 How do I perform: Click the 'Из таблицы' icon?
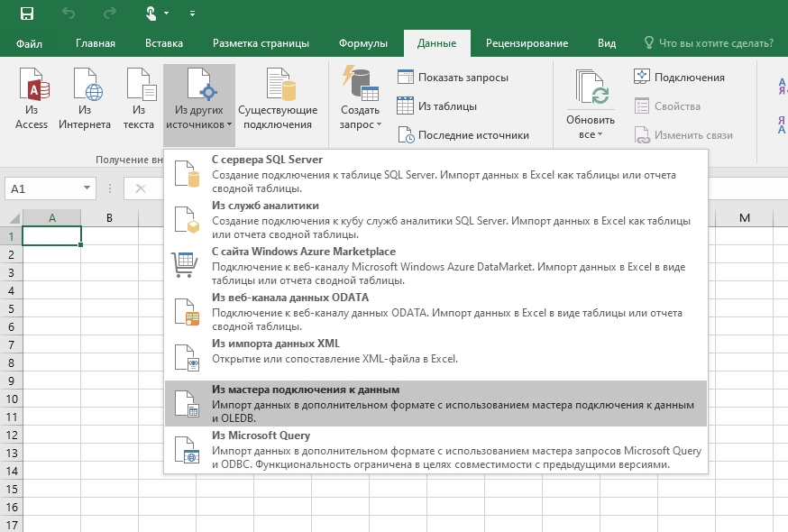405,106
